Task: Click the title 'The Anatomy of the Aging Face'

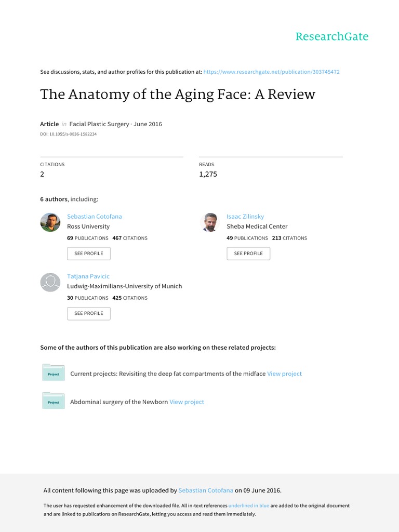Action: tap(178, 95)
